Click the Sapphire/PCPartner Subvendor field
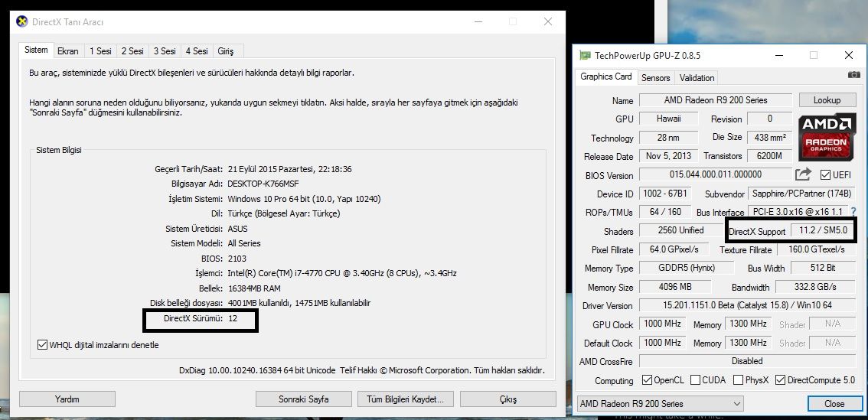The height and width of the screenshot is (420, 868). pyautogui.click(x=801, y=194)
